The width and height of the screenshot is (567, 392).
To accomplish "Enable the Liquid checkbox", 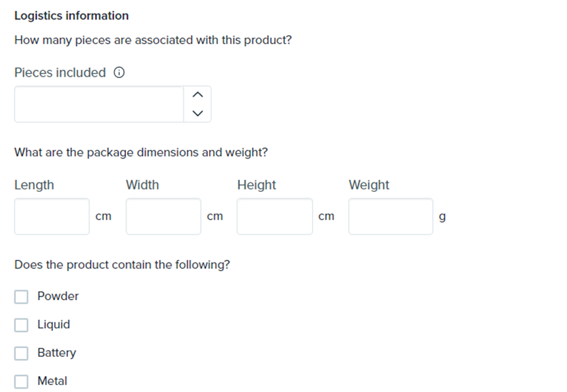I will 21,325.
